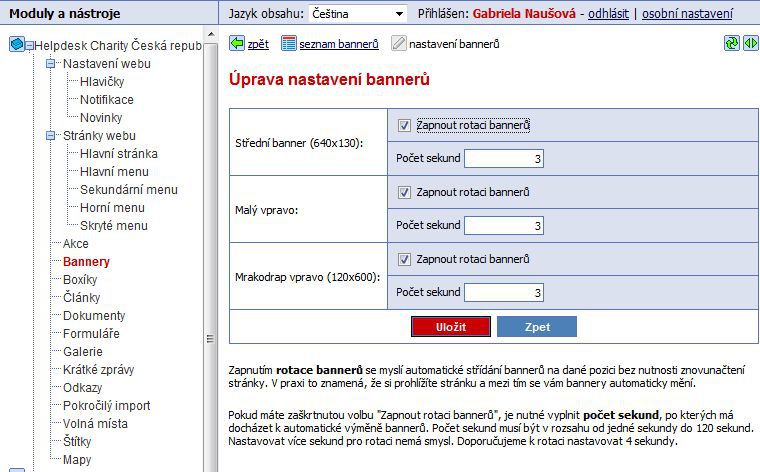This screenshot has width=760, height=472.
Task: Select Odkazy module in the tree
Action: (82, 388)
